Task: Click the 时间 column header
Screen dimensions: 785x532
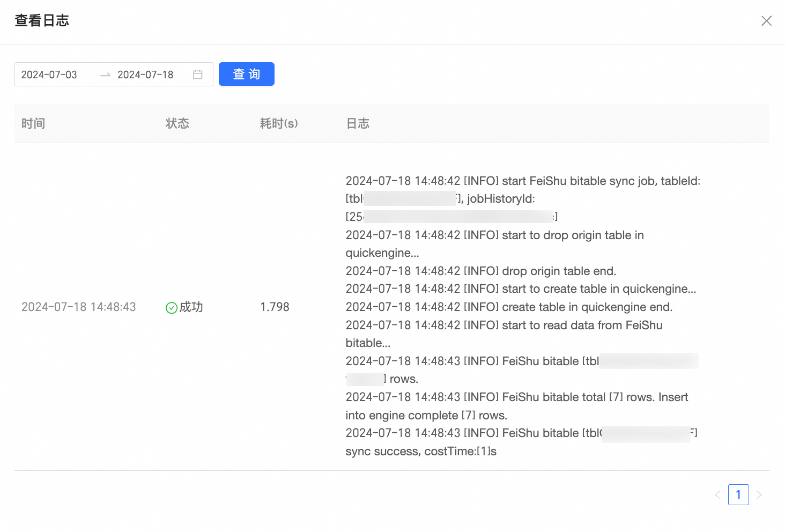Action: tap(33, 123)
